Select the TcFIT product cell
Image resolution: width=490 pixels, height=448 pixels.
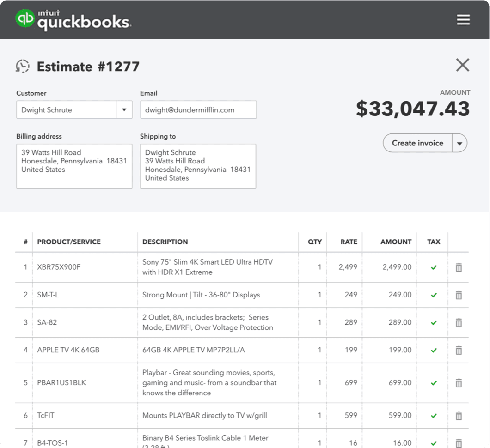[85, 416]
